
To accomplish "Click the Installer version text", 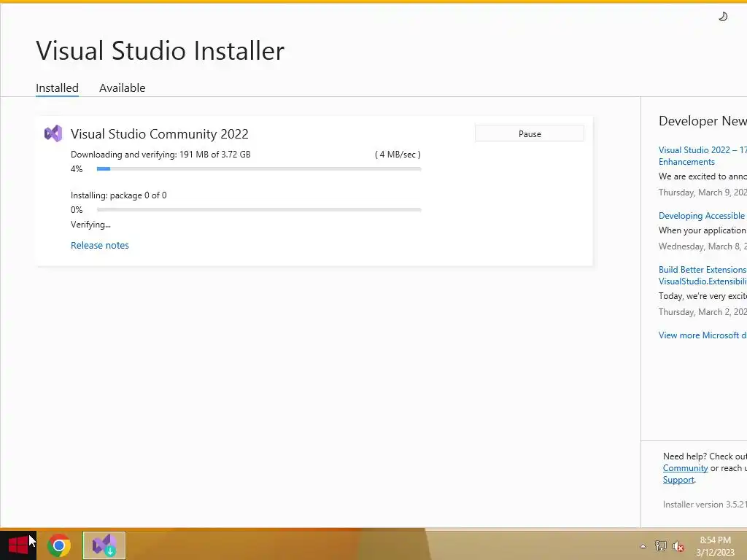I will [705, 505].
